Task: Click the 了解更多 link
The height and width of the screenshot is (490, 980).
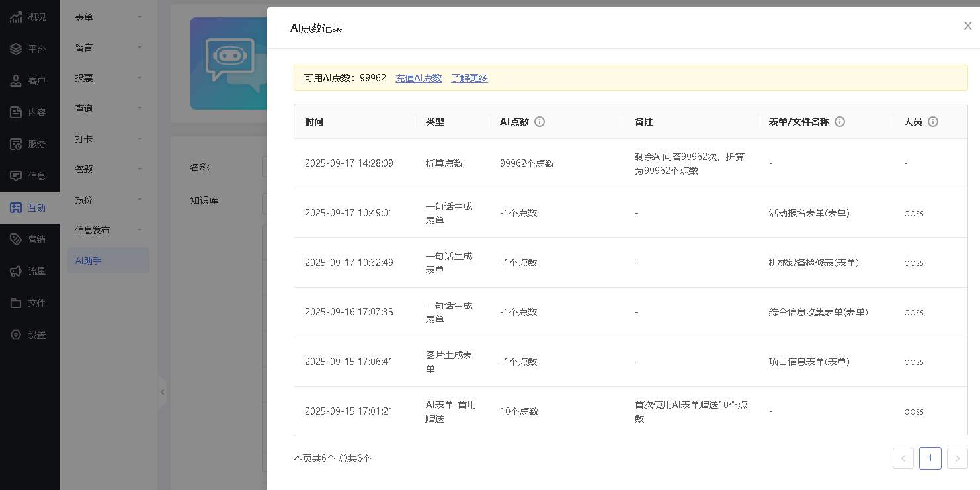Action: pos(470,78)
